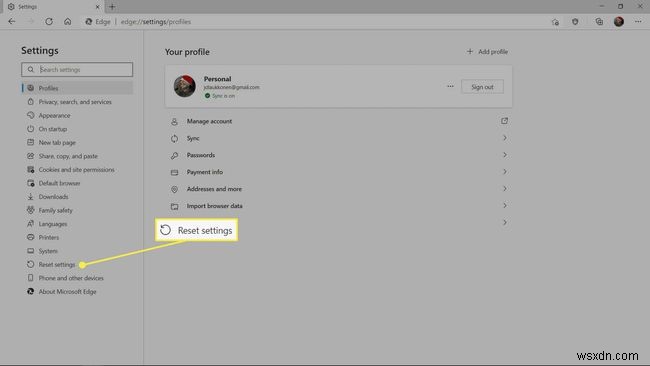Click the location pin icon beside Addresses
This screenshot has width=650, height=366.
pyautogui.click(x=175, y=189)
